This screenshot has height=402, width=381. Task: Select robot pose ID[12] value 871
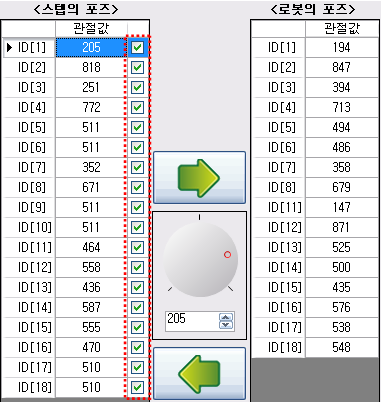pyautogui.click(x=342, y=228)
